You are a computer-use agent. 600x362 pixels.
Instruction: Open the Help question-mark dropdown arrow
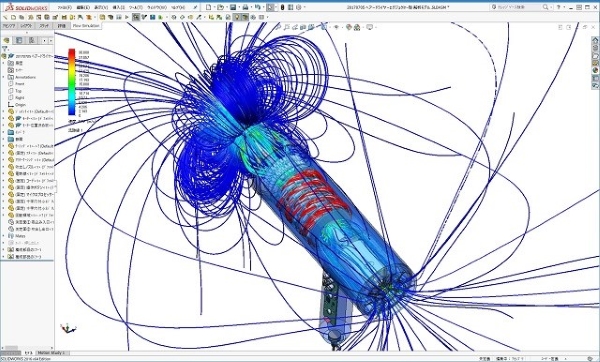pyautogui.click(x=564, y=7)
